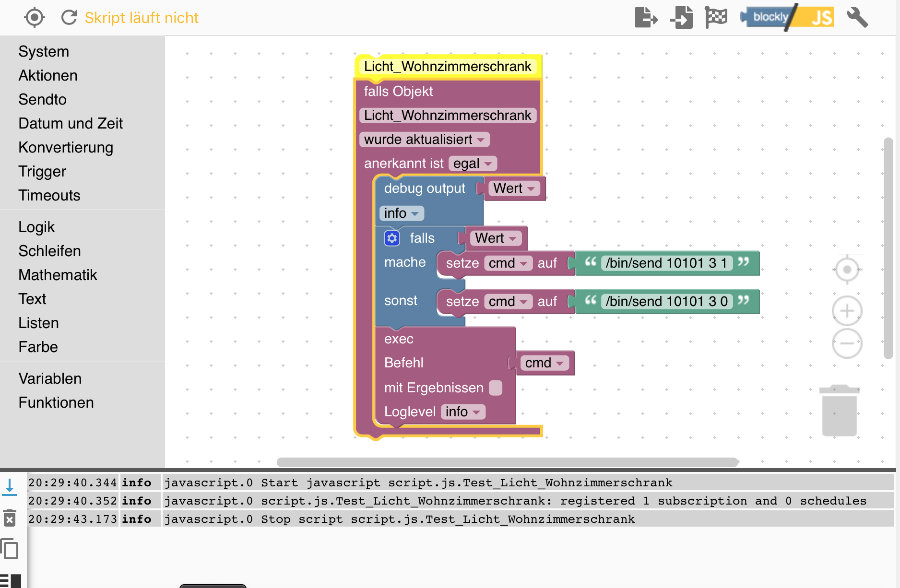The height and width of the screenshot is (588, 900).
Task: Open the Timeouts toolbox category
Action: pyautogui.click(x=49, y=195)
